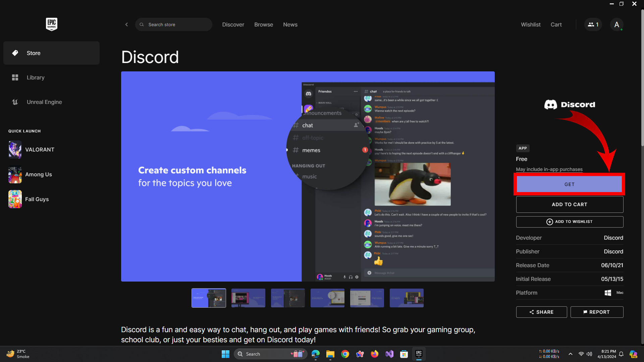The width and height of the screenshot is (644, 362).
Task: Open the Unreal Engine section
Action: (x=44, y=102)
